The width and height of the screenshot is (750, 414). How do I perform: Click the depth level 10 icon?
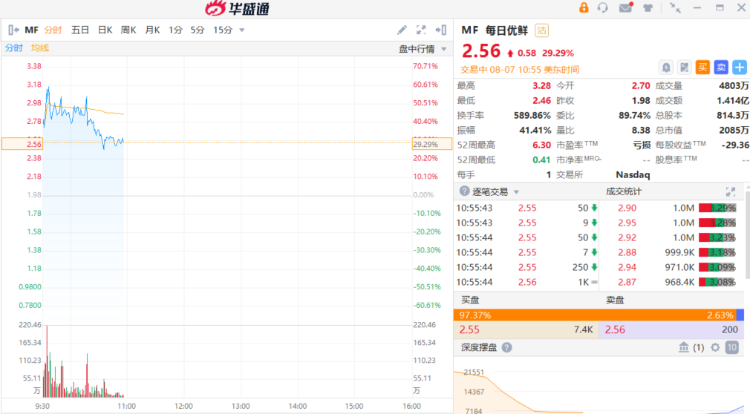point(732,348)
